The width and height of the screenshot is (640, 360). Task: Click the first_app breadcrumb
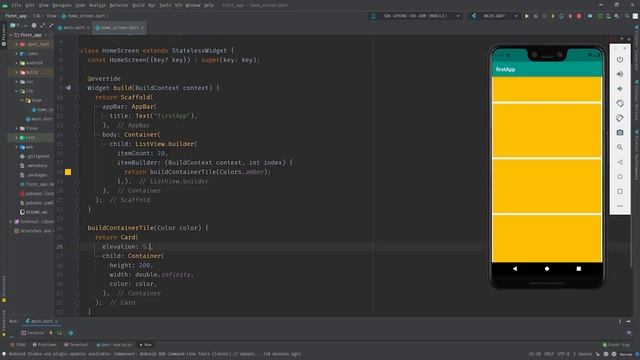[x=16, y=16]
